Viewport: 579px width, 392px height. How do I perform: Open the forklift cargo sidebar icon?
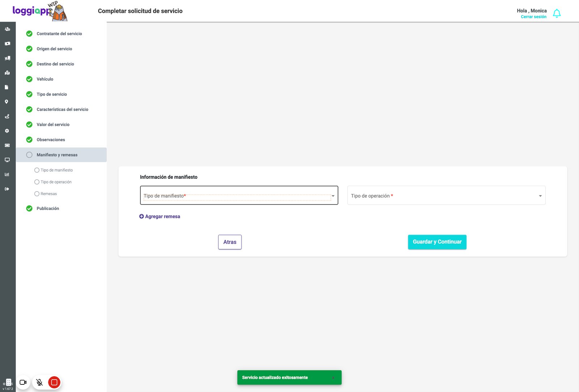[7, 58]
